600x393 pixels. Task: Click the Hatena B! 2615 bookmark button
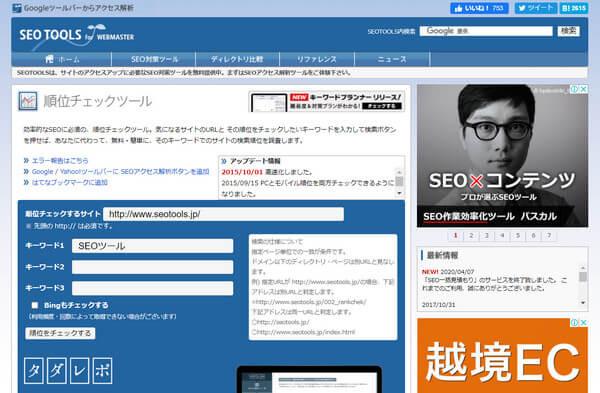(574, 8)
